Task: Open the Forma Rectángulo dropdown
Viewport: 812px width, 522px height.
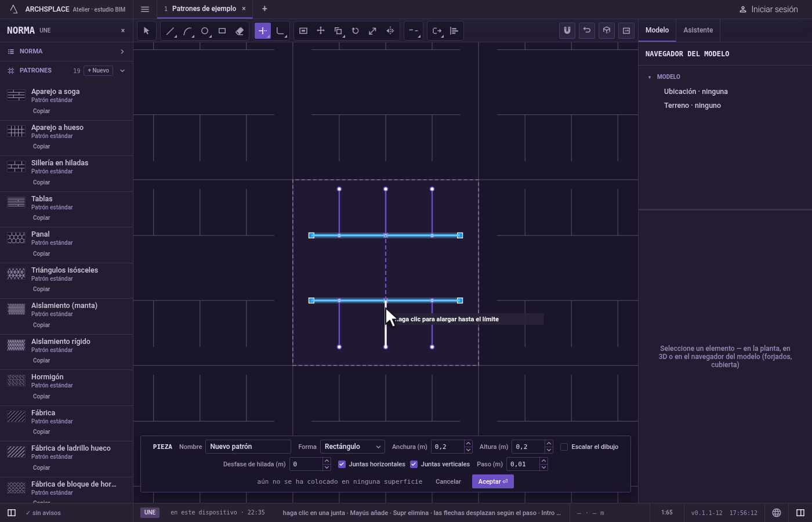Action: pyautogui.click(x=353, y=447)
